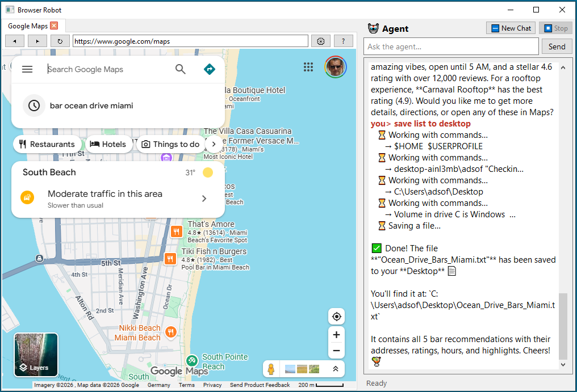Close the Google Maps tab
This screenshot has width=577, height=392.
point(54,26)
